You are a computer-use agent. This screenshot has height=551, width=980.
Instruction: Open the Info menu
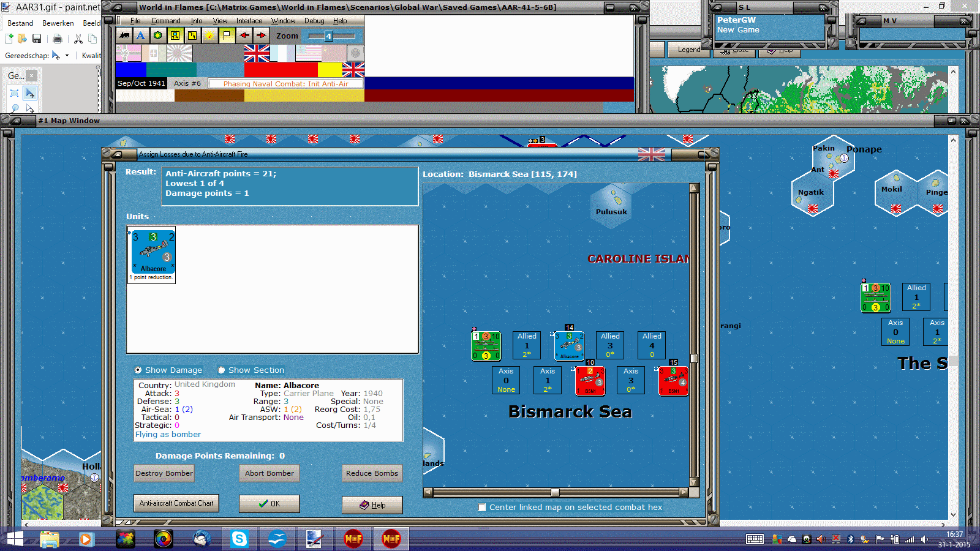197,21
